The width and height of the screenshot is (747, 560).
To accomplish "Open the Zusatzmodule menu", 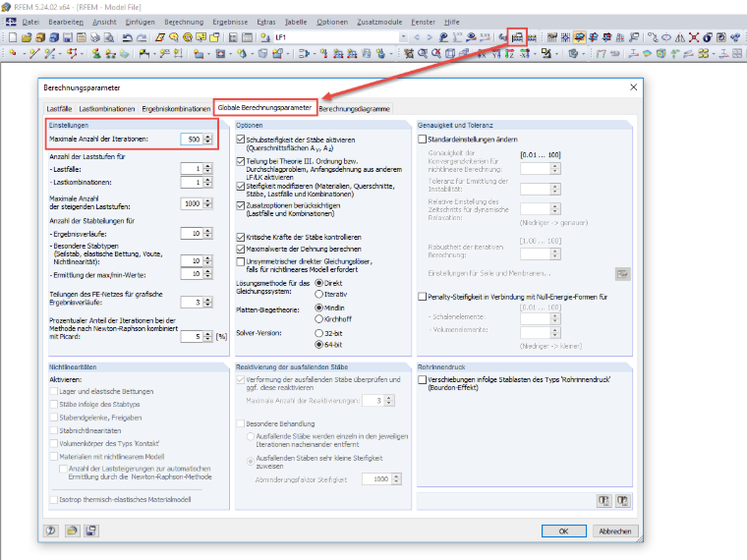I will 379,22.
